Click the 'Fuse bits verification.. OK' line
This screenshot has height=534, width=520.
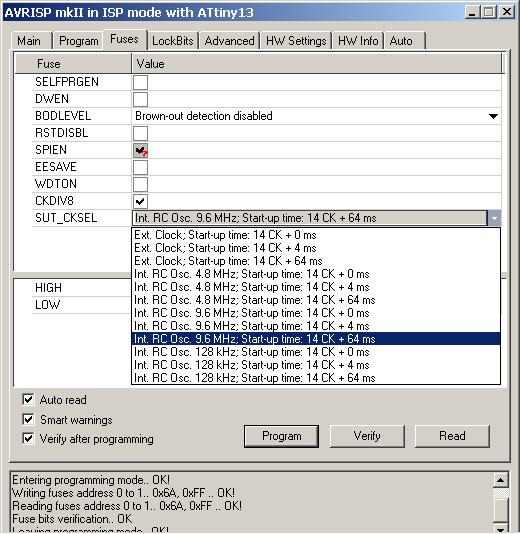click(x=72, y=519)
